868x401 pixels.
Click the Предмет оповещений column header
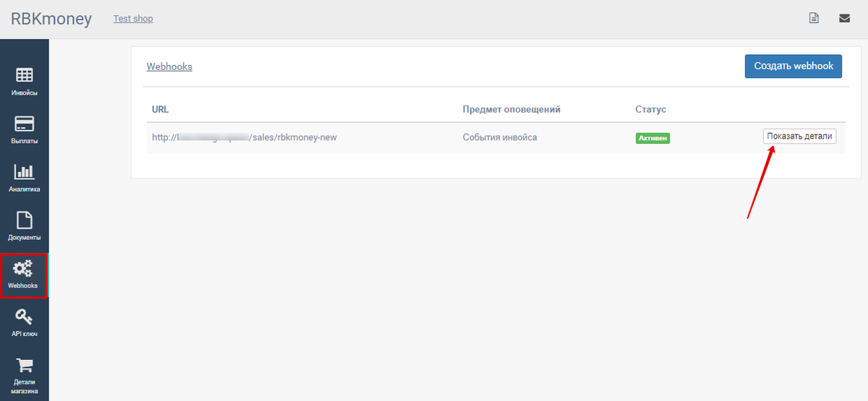511,110
